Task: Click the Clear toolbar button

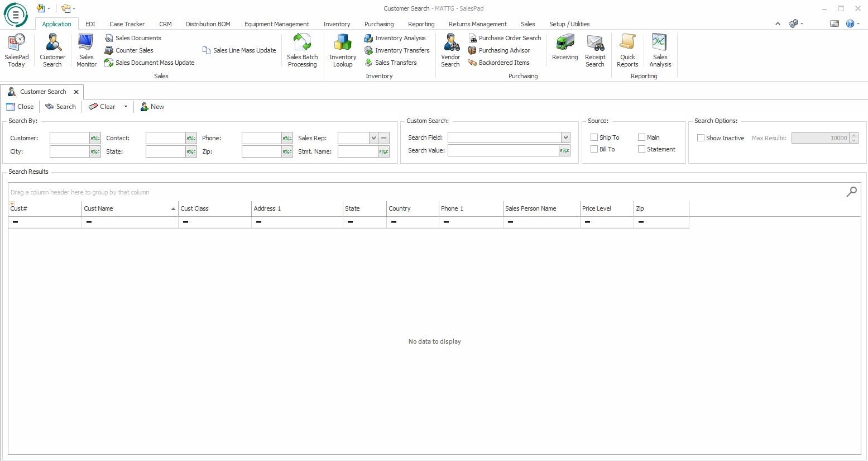Action: [x=102, y=107]
